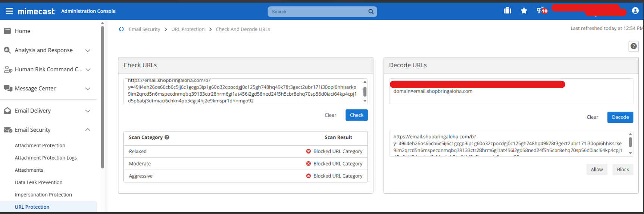Click Last refreshed timestamp text
Screen dimensions: 644x214
pos(607,28)
